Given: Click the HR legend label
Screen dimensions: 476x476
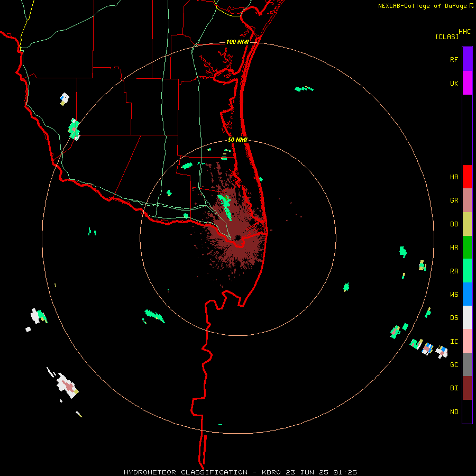Looking at the screenshot, I should 454,248.
